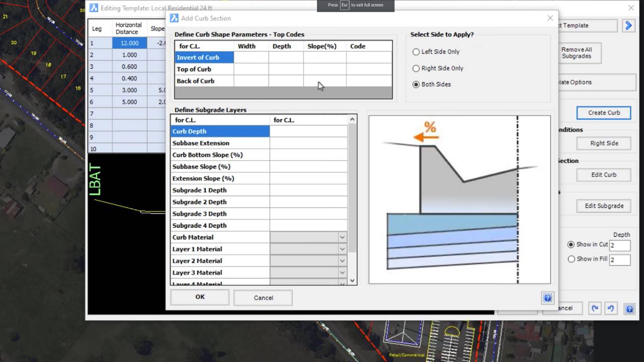644x362 pixels.
Task: Click the Invert of Curb Code cell
Action: (369, 58)
